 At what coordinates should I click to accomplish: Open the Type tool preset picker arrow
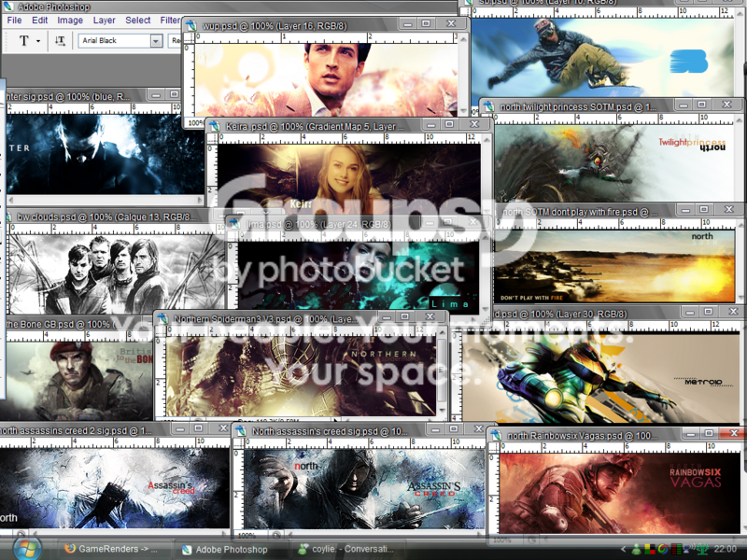tap(38, 41)
